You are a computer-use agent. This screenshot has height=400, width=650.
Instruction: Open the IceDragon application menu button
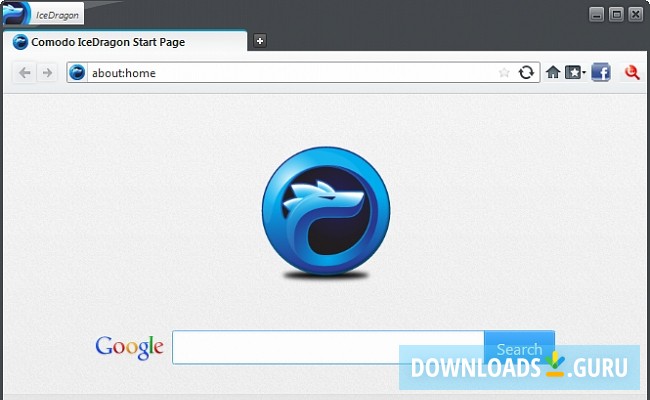(x=43, y=13)
